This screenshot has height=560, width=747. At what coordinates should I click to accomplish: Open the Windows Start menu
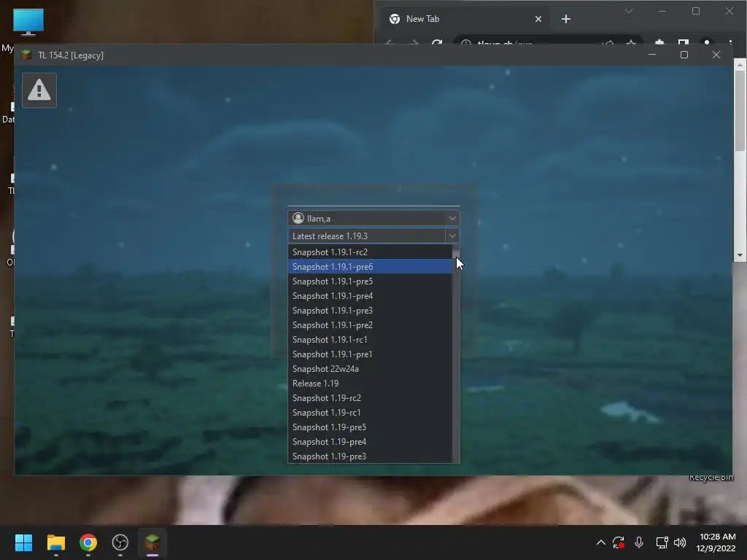pos(23,542)
